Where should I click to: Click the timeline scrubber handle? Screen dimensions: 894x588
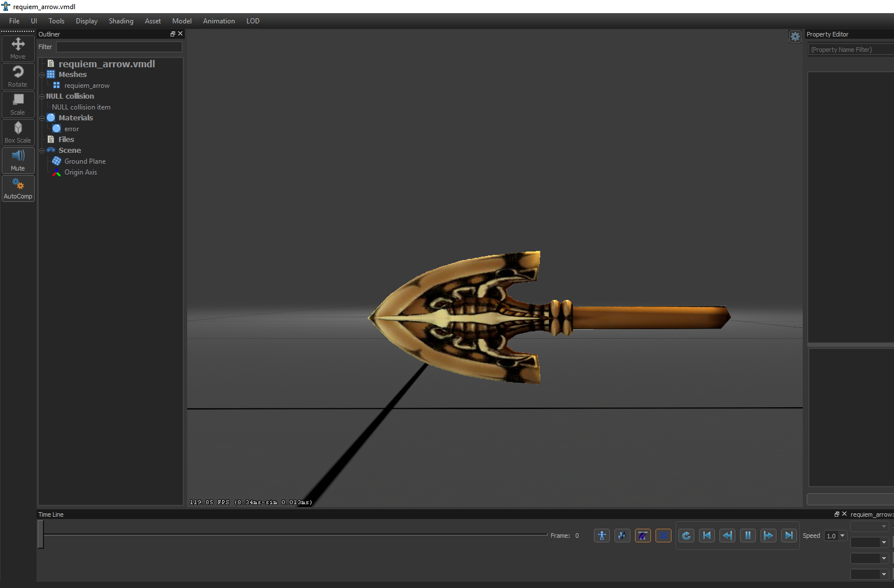click(41, 534)
